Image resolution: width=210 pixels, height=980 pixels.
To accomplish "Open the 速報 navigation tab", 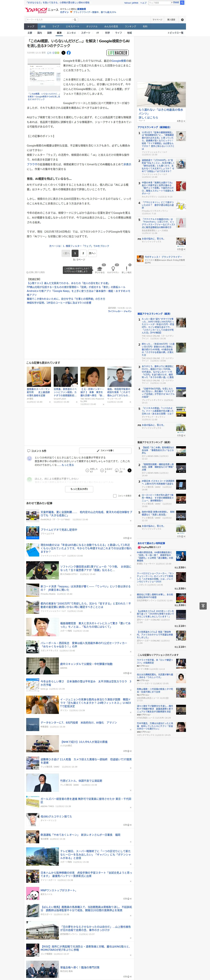I will (43, 27).
